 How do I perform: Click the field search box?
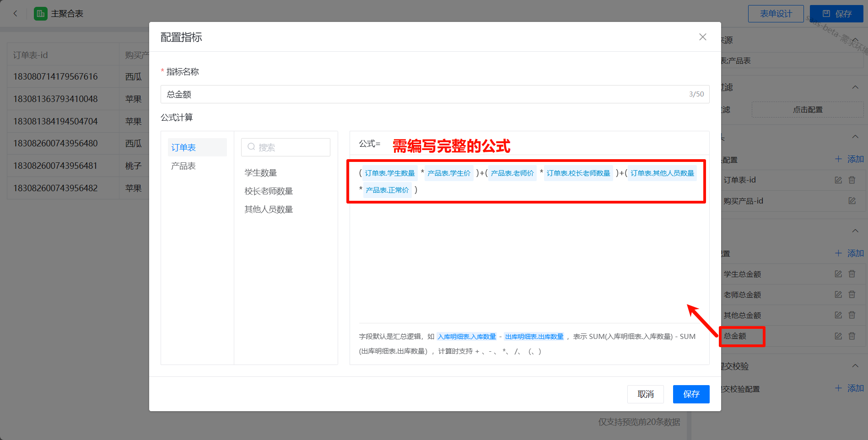[x=286, y=147]
